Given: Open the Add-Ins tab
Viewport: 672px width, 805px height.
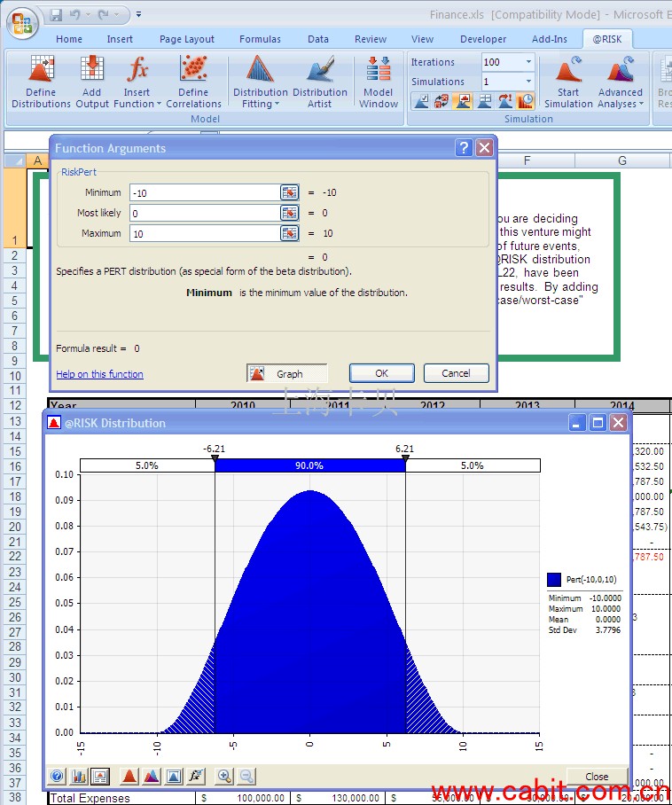Looking at the screenshot, I should coord(550,39).
